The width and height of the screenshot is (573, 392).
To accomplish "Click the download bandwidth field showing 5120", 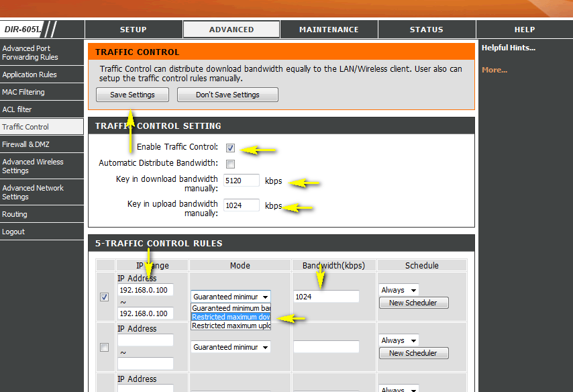I will 242,181.
